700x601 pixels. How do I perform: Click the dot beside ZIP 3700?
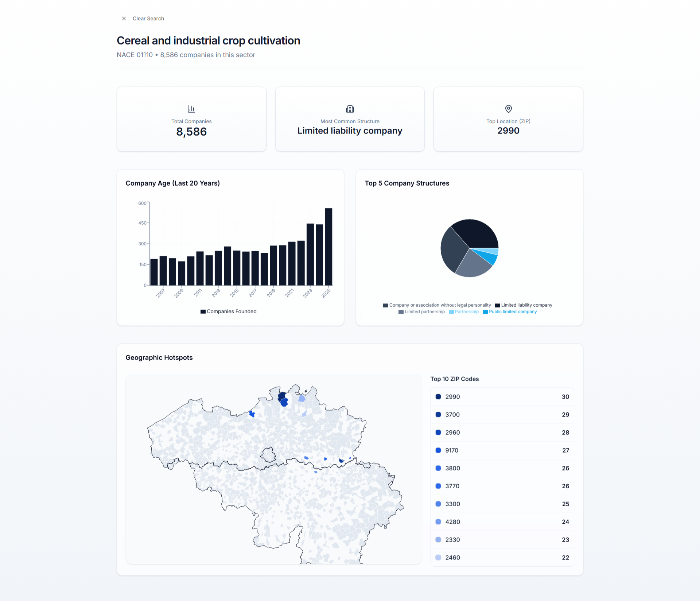[438, 414]
